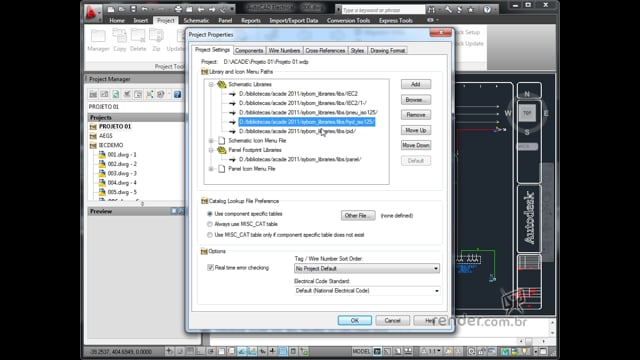This screenshot has height=360, width=640.
Task: Open the Reports ribbon tab
Action: pyautogui.click(x=251, y=20)
